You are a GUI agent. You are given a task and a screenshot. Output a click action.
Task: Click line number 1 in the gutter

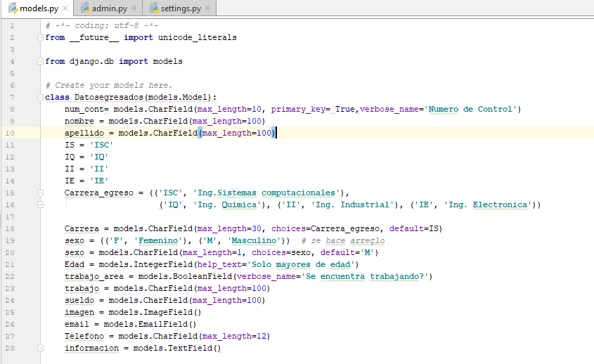[x=12, y=26]
